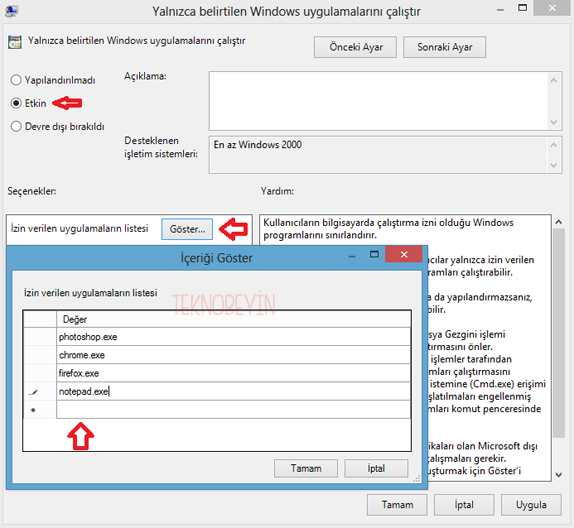The image size is (574, 528).
Task: Click the notepad.exe value cell
Action: 234,391
